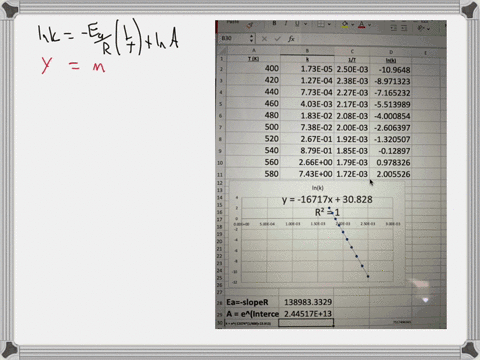Viewport: 480px width, 360px height.
Task: Click cell containing 4.03E-03
Action: pos(307,104)
